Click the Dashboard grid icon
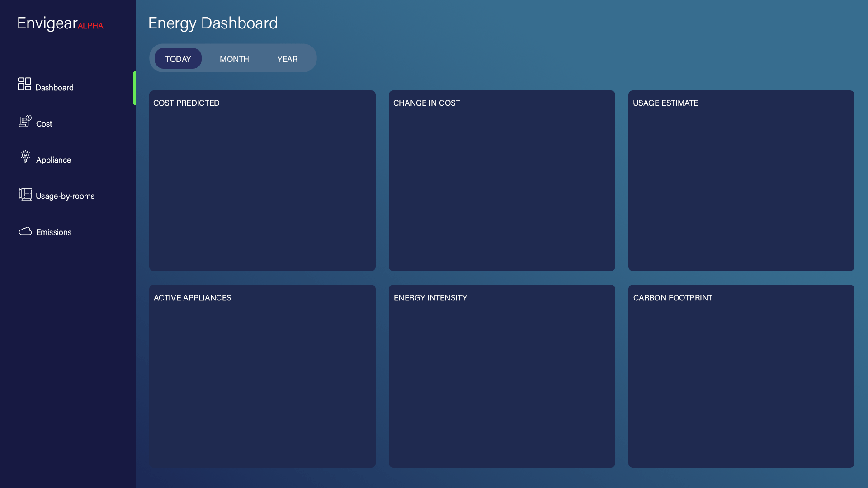Screen dimensions: 868x488 coord(24,84)
